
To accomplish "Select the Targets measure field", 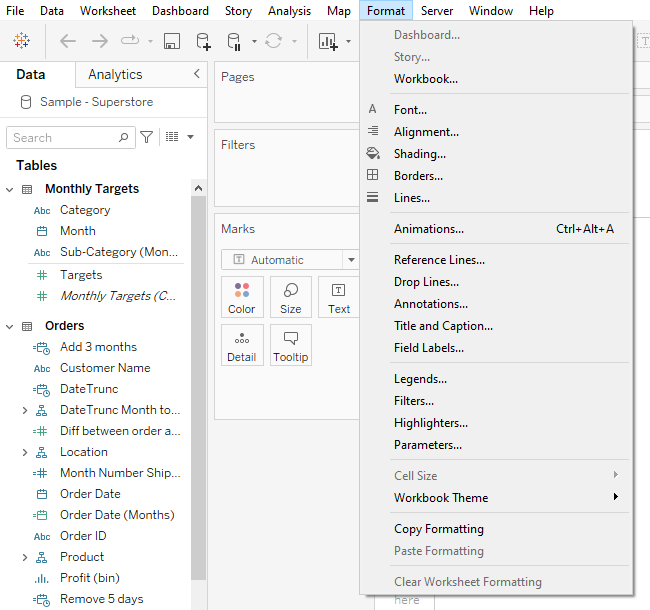I will coord(81,275).
